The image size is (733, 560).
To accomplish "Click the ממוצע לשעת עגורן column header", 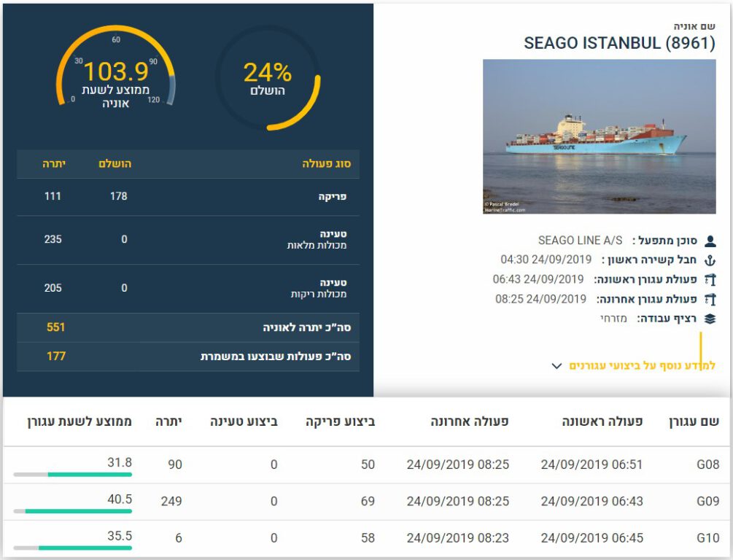I will (x=79, y=421).
